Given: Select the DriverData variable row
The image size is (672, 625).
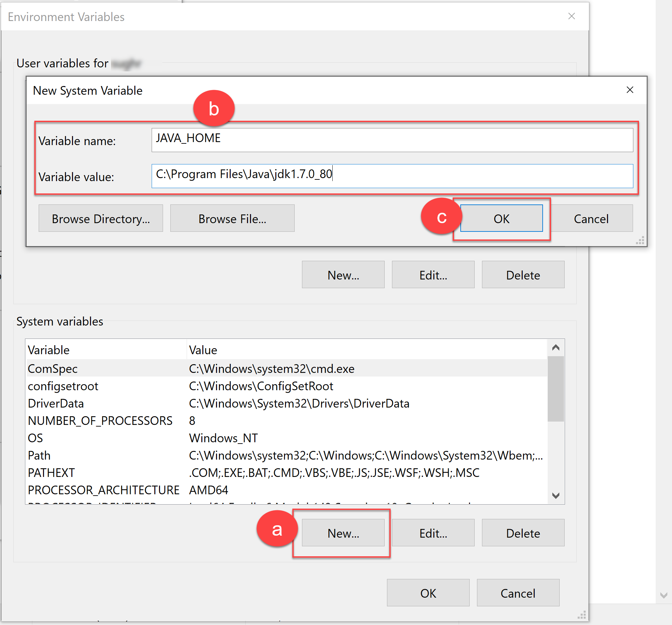Looking at the screenshot, I should click(x=286, y=403).
